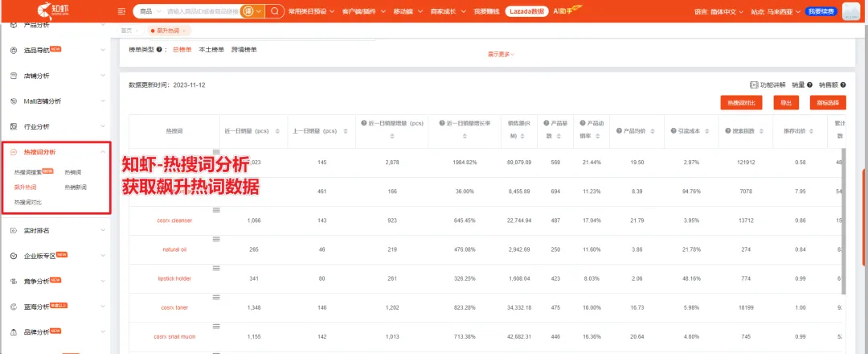Click the row menu icon above cosrx snail mucin
The height and width of the screenshot is (354, 868).
click(216, 327)
